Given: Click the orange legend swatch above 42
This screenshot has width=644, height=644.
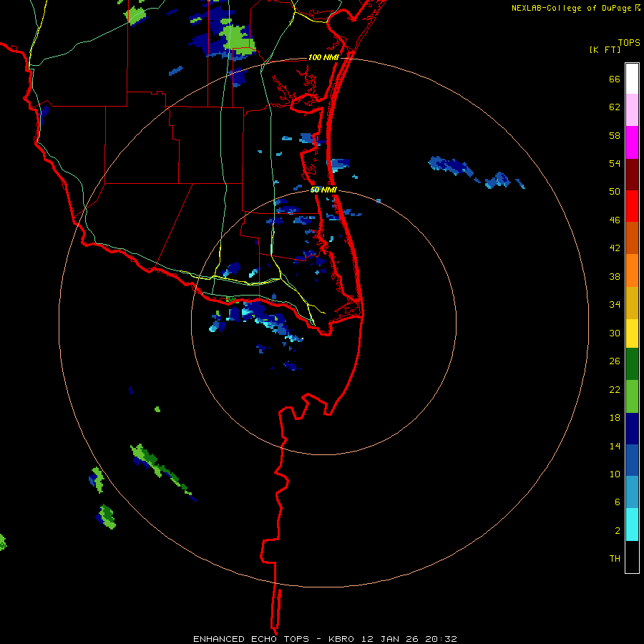Looking at the screenshot, I should point(632,270).
